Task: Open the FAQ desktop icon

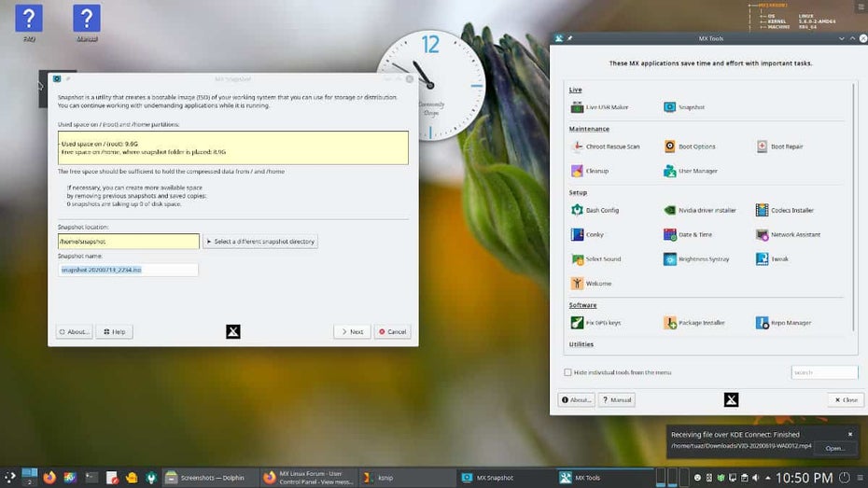Action: click(29, 23)
